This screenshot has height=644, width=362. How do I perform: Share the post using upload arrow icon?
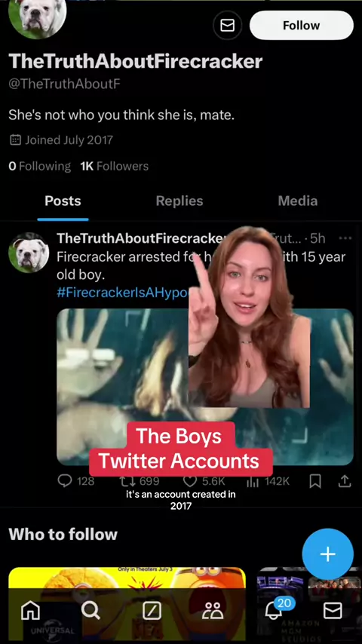tap(345, 481)
